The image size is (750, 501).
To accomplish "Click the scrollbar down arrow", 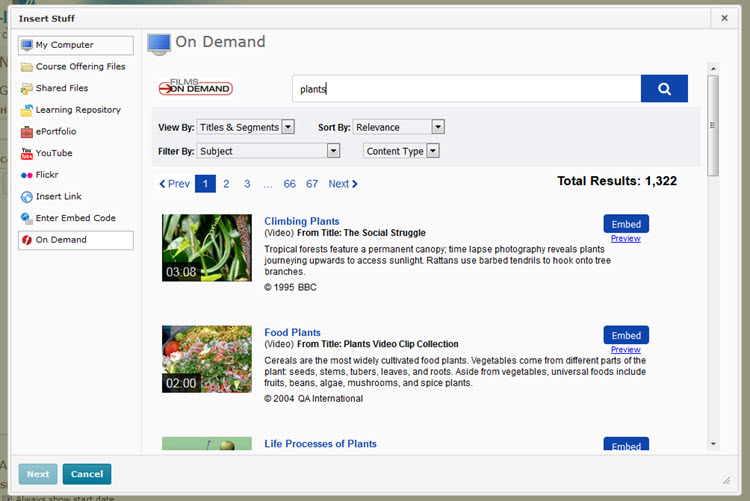I will pos(713,444).
